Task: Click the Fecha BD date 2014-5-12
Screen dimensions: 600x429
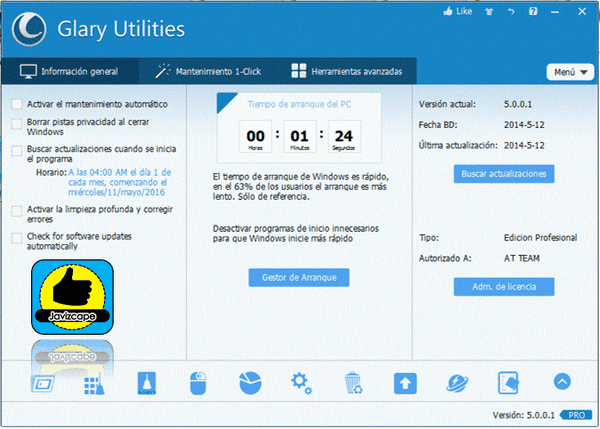Action: (x=524, y=125)
